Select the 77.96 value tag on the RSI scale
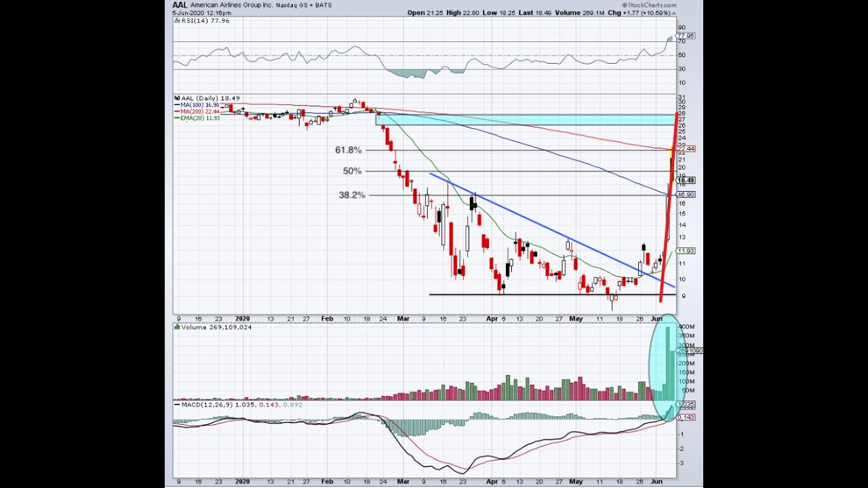Viewport: 868px width, 488px height. 686,36
